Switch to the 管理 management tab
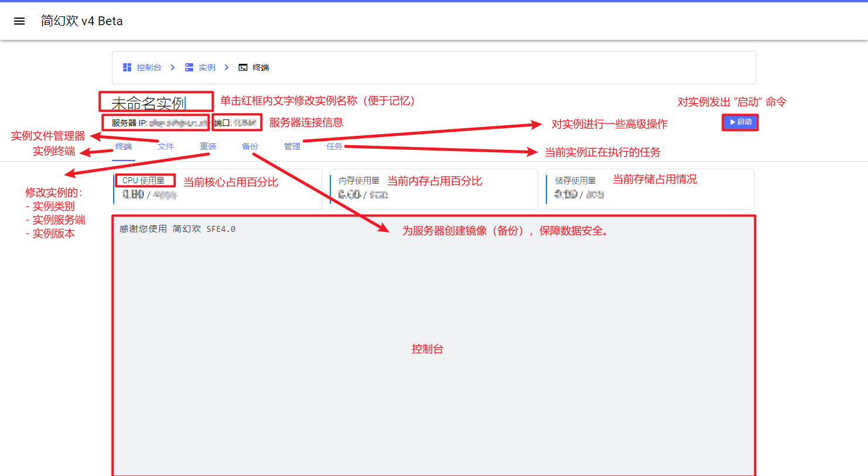This screenshot has height=476, width=868. click(x=292, y=146)
